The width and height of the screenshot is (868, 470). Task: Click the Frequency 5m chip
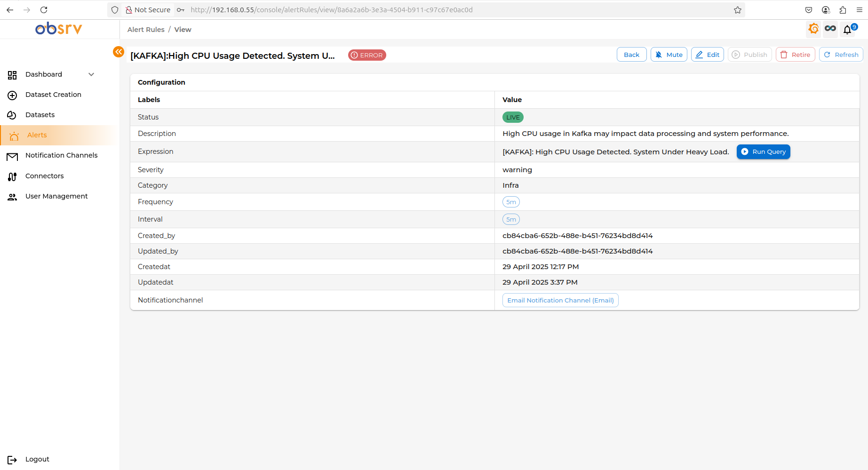511,202
